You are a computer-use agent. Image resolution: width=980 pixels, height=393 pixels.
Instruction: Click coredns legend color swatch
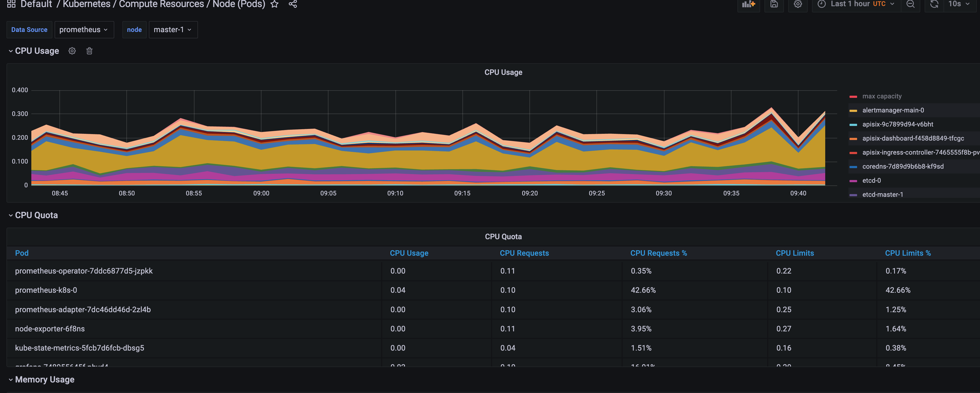[853, 167]
